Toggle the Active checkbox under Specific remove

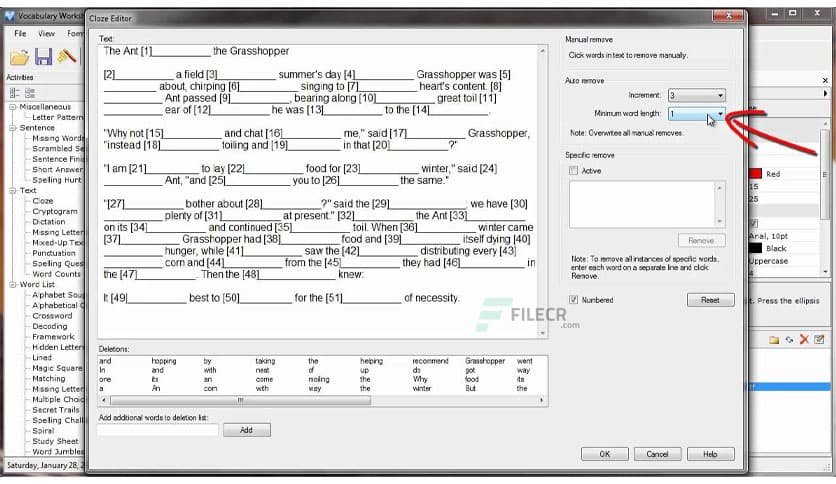click(574, 171)
